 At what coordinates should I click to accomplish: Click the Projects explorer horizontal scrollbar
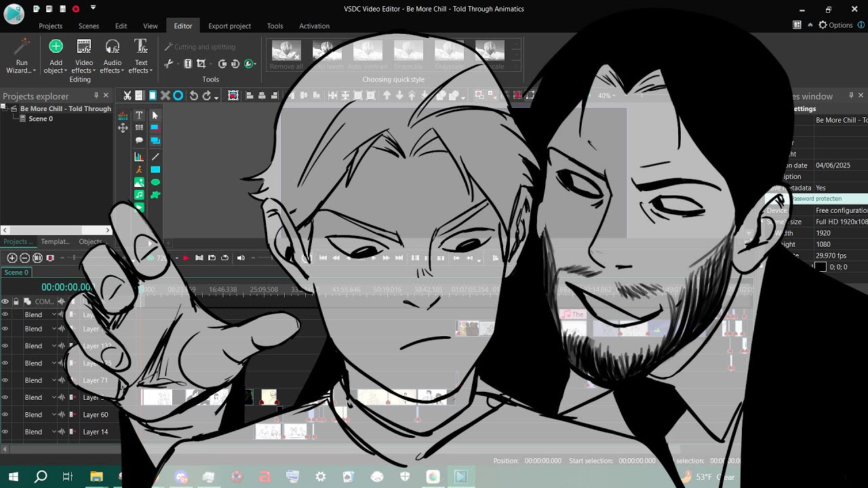[x=56, y=230]
